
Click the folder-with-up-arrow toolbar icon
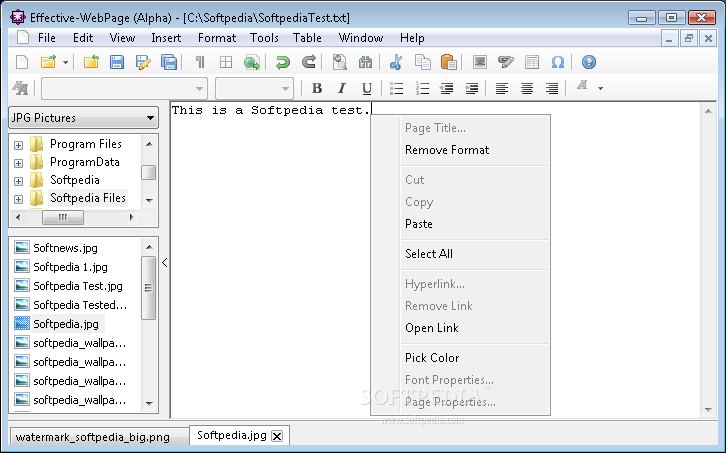[91, 62]
